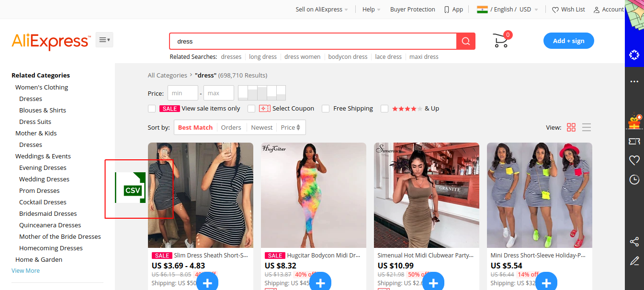The image size is (644, 290).
Task: Click related search 'dresses'
Action: [231, 56]
